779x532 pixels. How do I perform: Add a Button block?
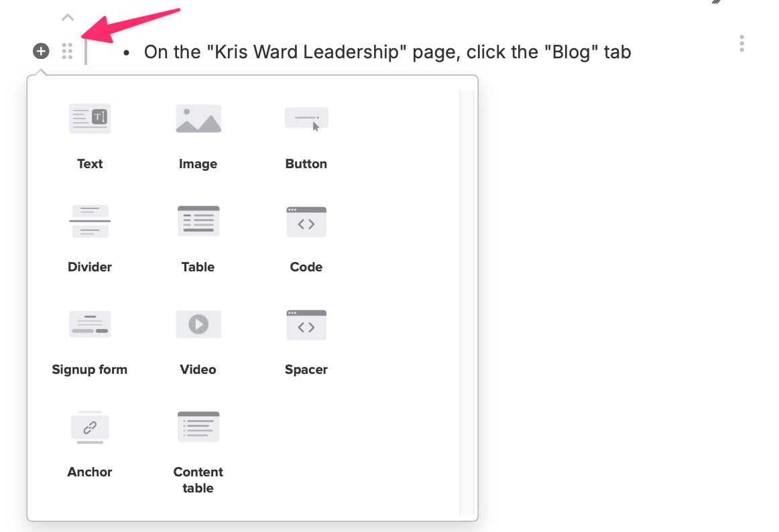click(x=306, y=134)
